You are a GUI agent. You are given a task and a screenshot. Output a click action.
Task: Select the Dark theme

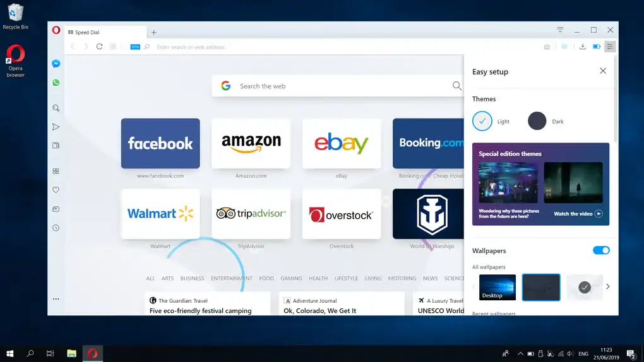pyautogui.click(x=537, y=121)
